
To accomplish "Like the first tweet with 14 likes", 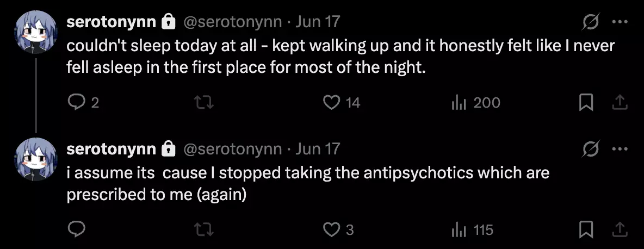I will coord(331,102).
